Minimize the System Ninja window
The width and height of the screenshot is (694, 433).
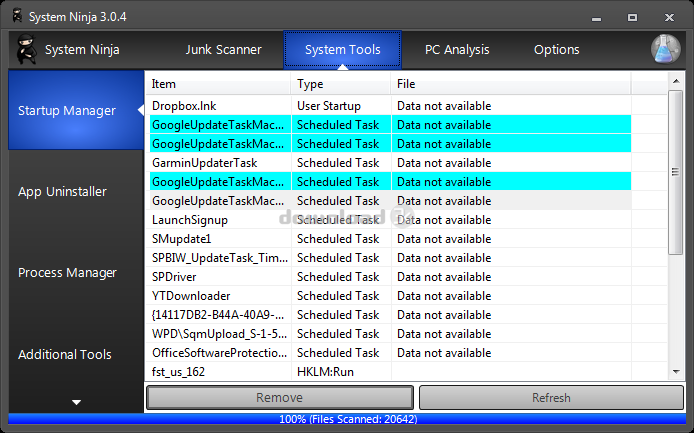[597, 18]
